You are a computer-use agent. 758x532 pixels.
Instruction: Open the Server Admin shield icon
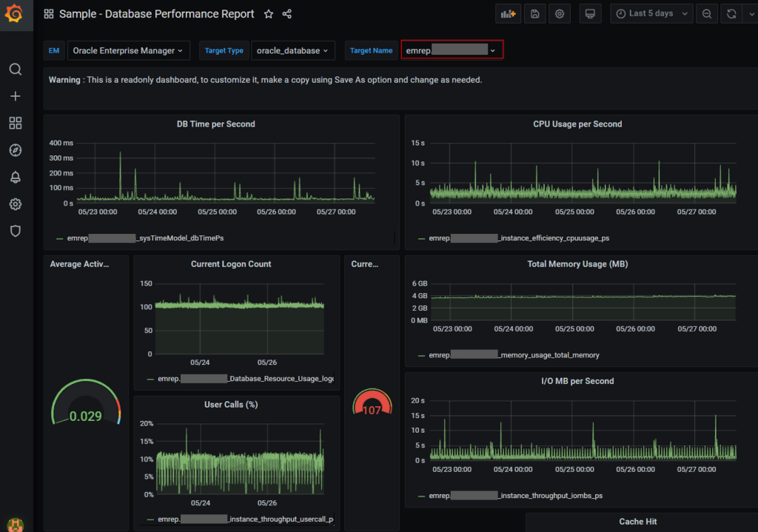(15, 231)
